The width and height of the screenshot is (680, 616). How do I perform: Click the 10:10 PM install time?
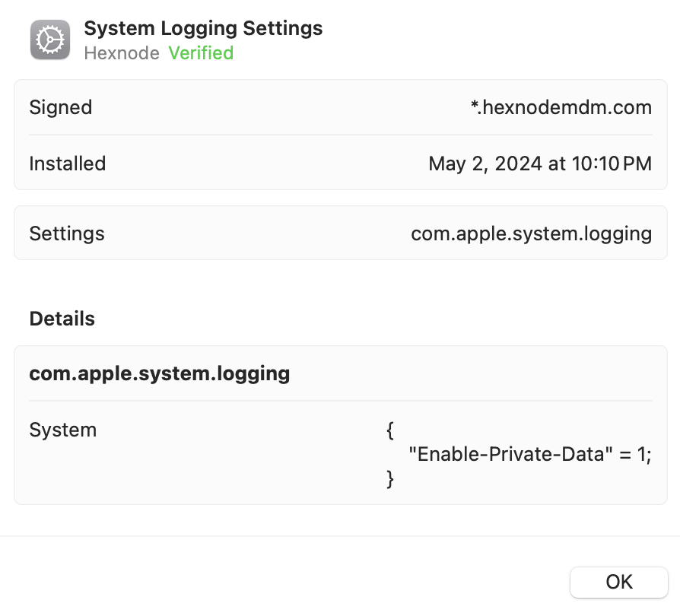(612, 164)
